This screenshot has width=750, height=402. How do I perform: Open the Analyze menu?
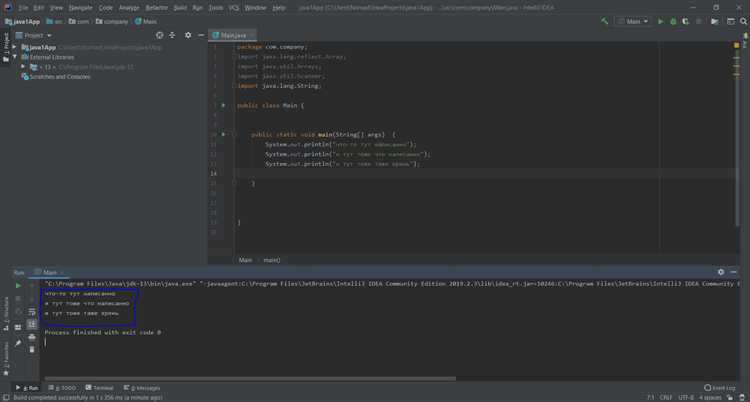[x=129, y=8]
